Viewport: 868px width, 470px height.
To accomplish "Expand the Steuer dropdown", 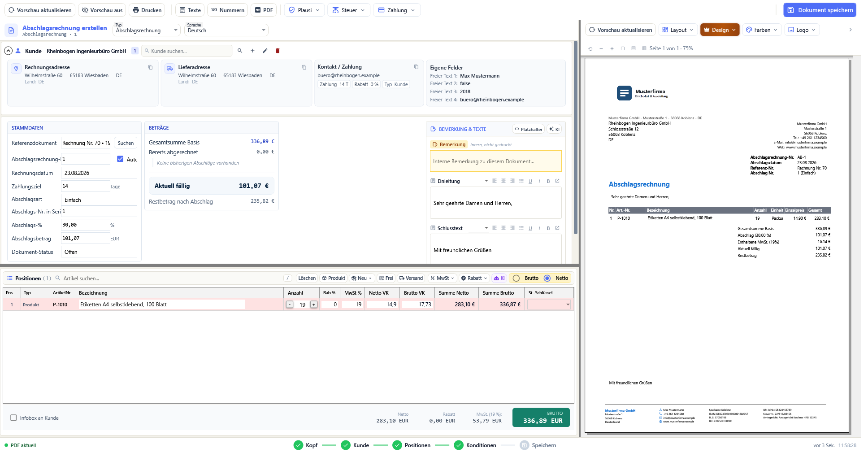I will tap(348, 10).
